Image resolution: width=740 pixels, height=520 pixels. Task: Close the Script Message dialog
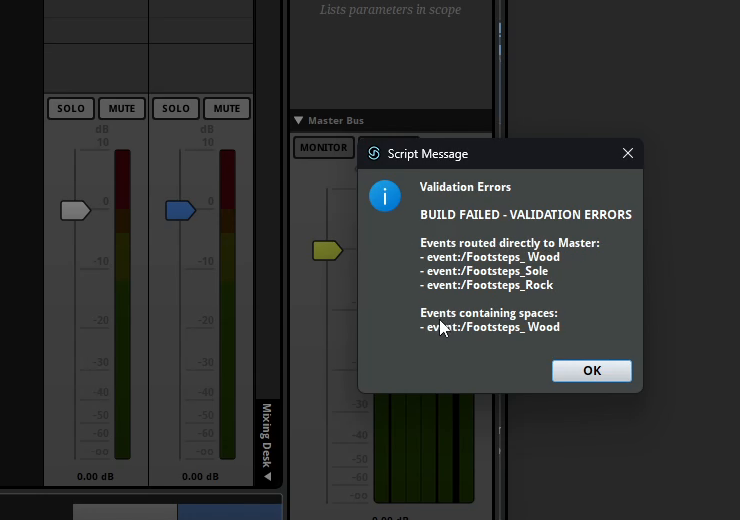pyautogui.click(x=628, y=153)
